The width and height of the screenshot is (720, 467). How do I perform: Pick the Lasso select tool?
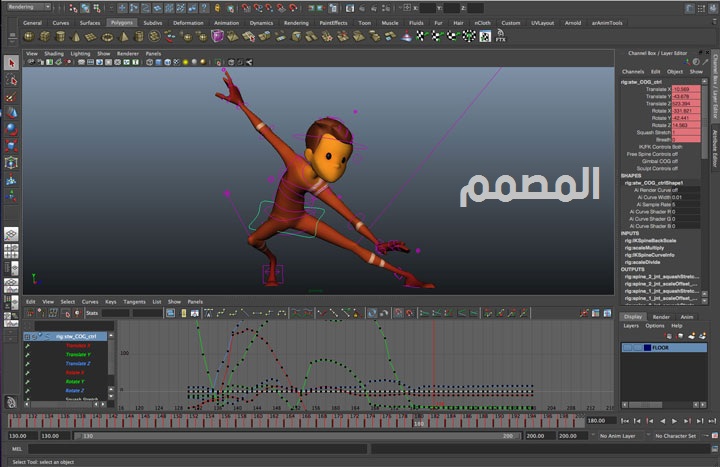click(11, 80)
